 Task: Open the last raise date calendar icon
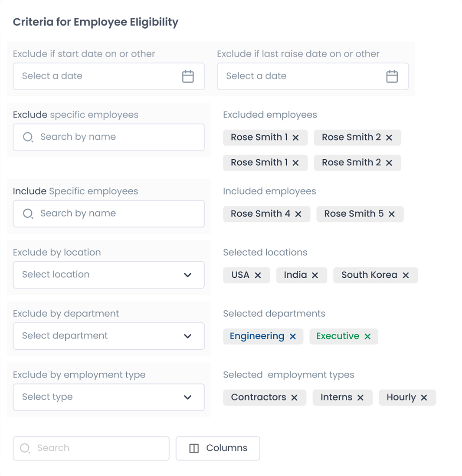click(392, 76)
